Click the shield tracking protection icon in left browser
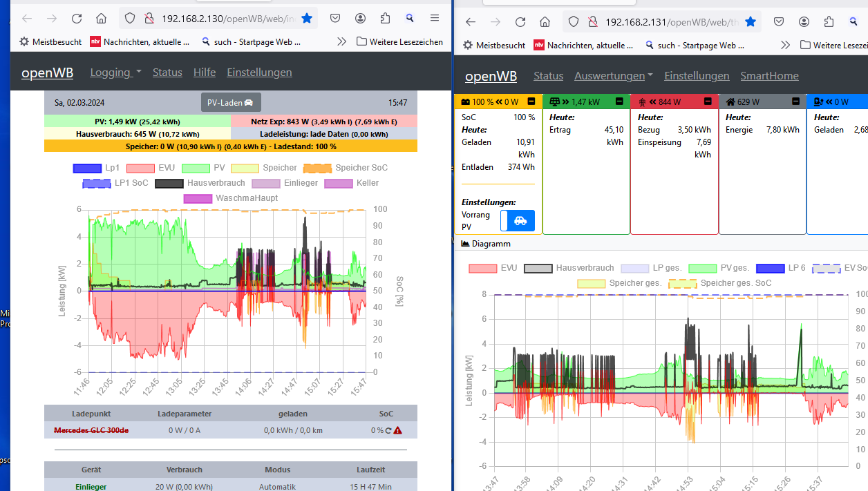Image resolution: width=868 pixels, height=491 pixels. 130,19
